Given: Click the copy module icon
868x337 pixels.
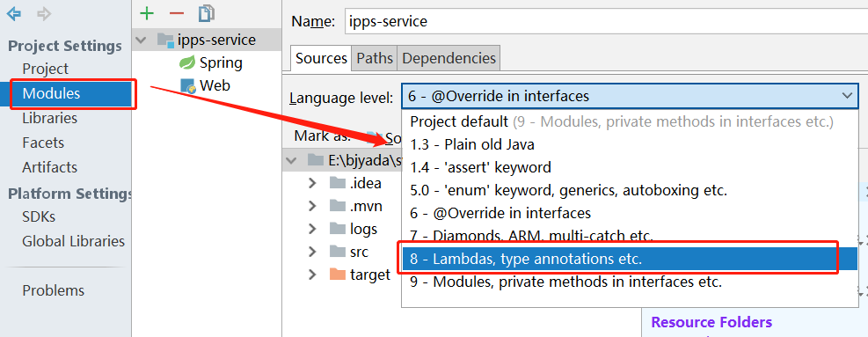Looking at the screenshot, I should (206, 13).
